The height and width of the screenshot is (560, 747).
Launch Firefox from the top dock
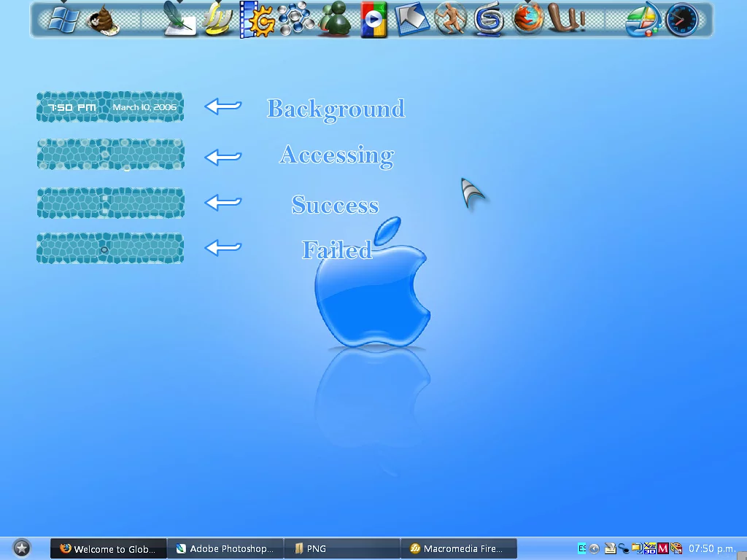click(529, 19)
